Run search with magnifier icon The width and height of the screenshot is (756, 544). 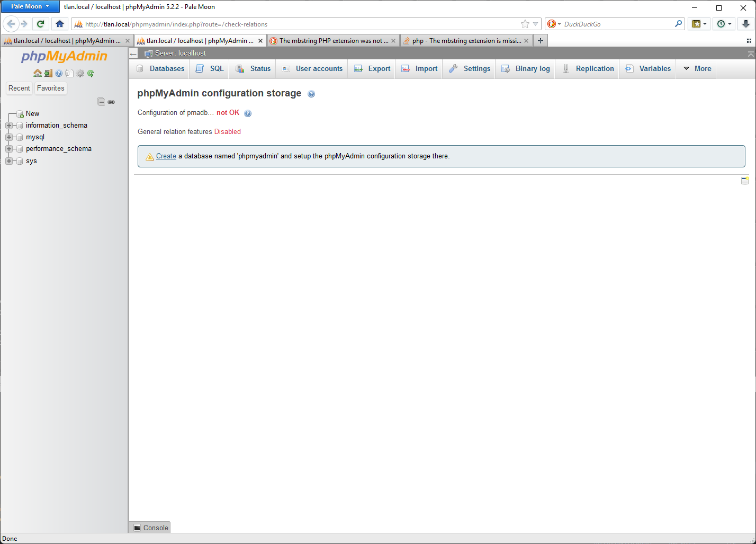pyautogui.click(x=679, y=24)
